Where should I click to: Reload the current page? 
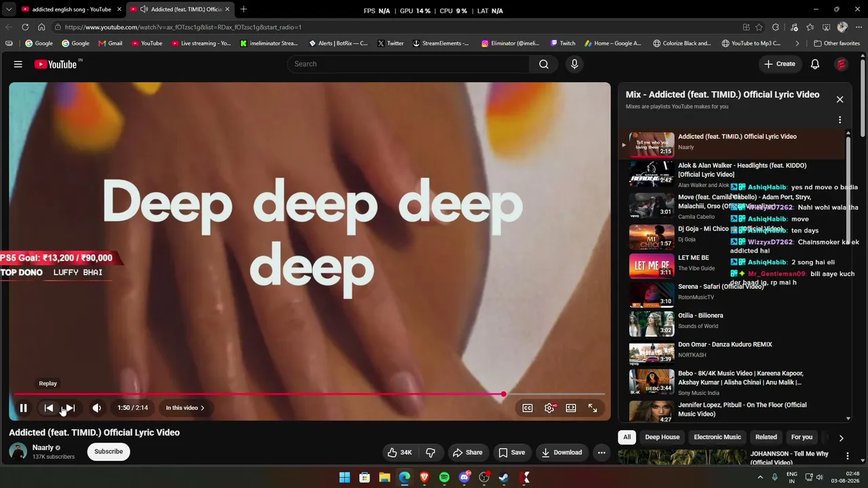[25, 27]
